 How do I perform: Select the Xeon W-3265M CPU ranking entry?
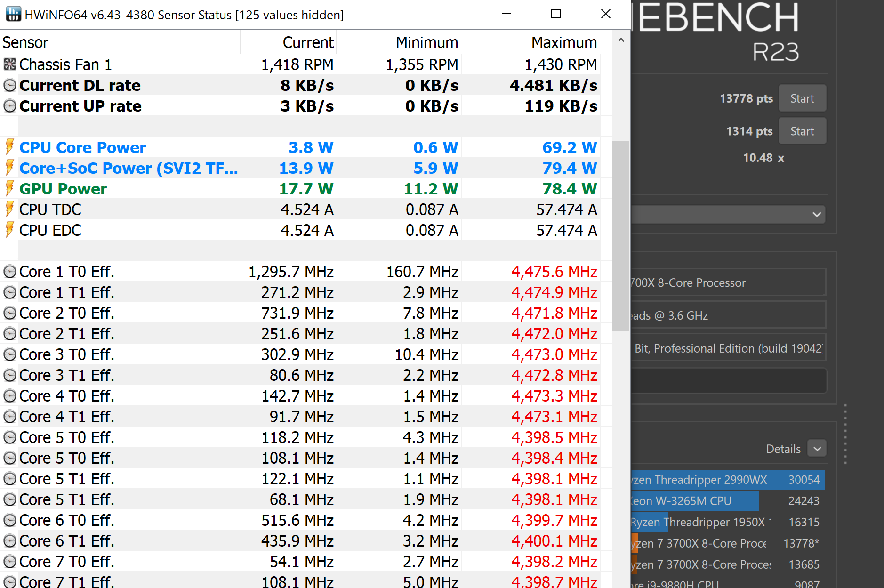(x=728, y=501)
